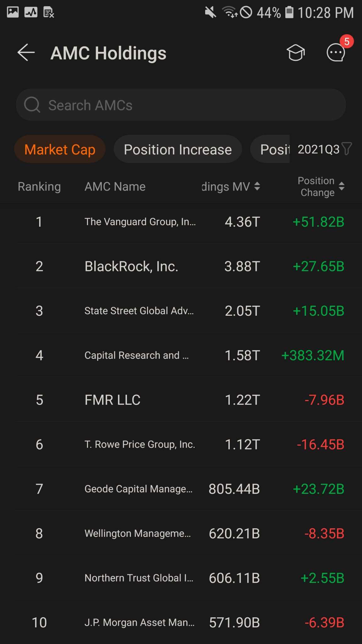
Task: Focus the Search AMCs field
Action: [181, 105]
